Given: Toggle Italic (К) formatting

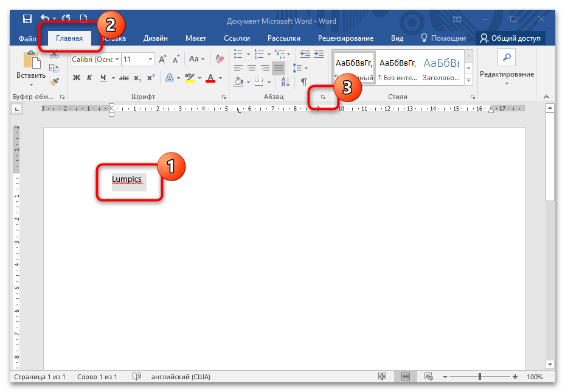Looking at the screenshot, I should click(89, 78).
